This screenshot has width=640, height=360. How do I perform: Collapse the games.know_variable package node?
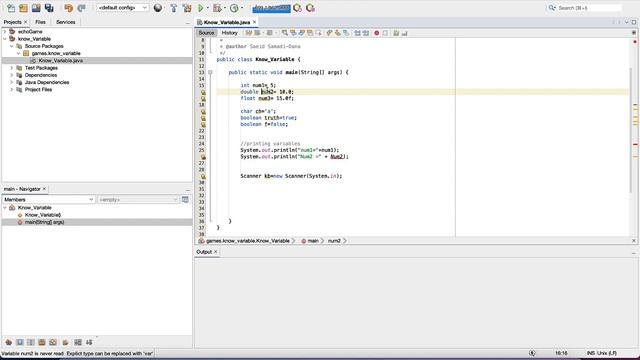point(19,53)
